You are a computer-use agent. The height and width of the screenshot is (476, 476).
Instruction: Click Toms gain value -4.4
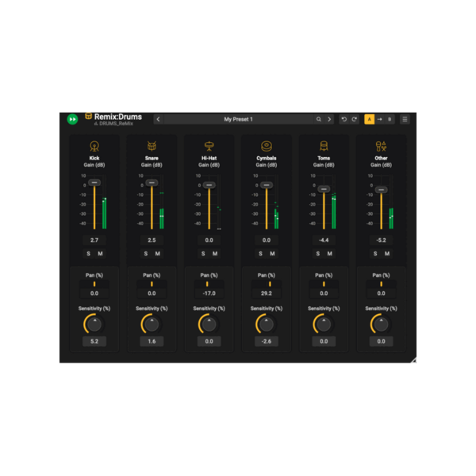(x=324, y=240)
